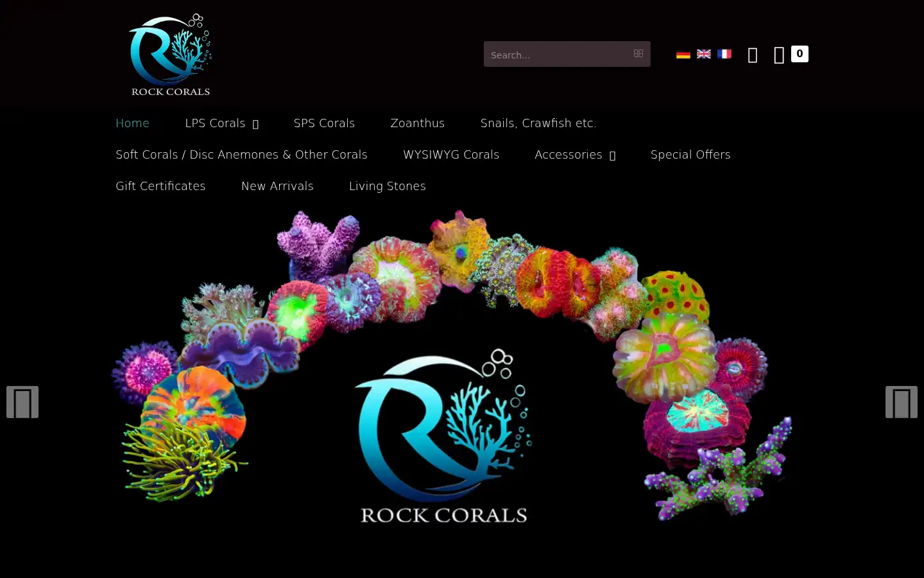
Task: Switch language to German flag
Action: pyautogui.click(x=683, y=54)
